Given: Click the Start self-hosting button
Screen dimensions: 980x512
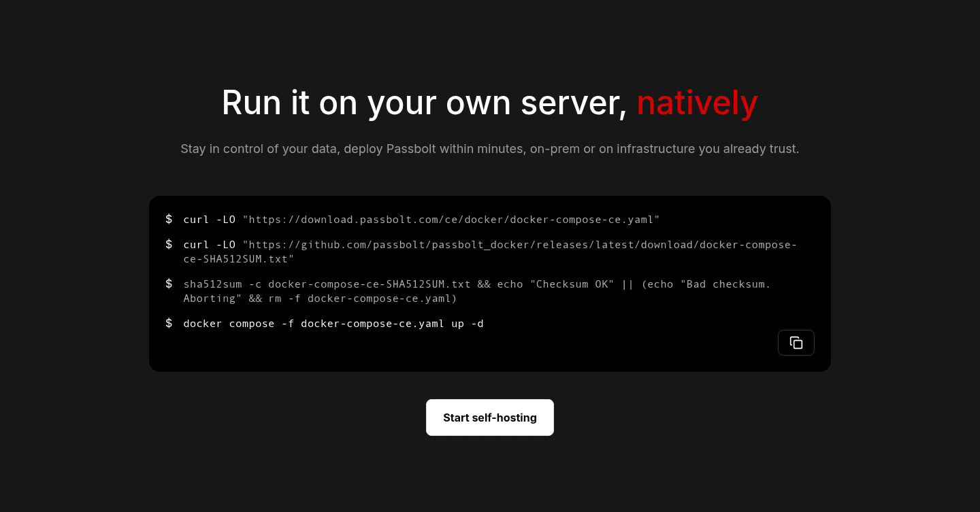Looking at the screenshot, I should coord(490,417).
